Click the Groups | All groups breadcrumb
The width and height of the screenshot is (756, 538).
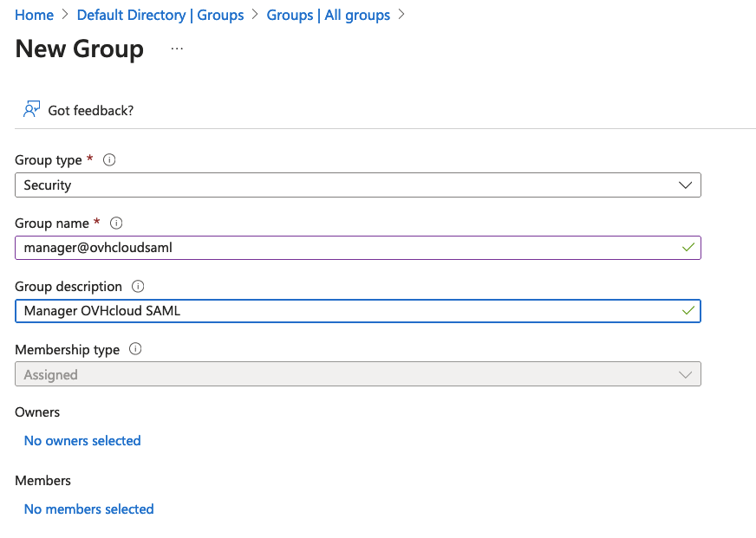328,15
